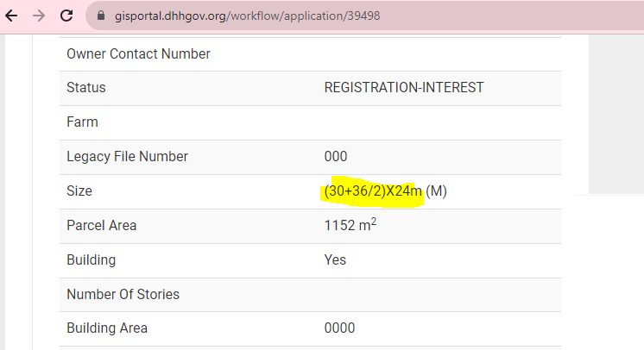The image size is (644, 350).
Task: Click the Building Area value 0000
Action: [x=339, y=328]
